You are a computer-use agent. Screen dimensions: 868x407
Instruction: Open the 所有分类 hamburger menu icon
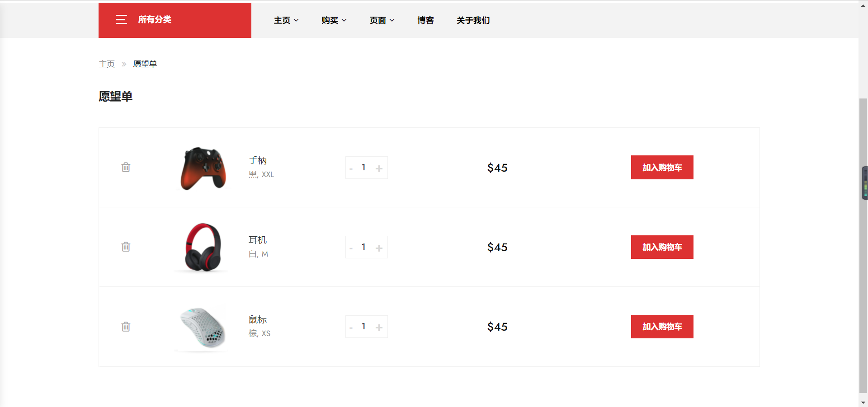(x=121, y=19)
